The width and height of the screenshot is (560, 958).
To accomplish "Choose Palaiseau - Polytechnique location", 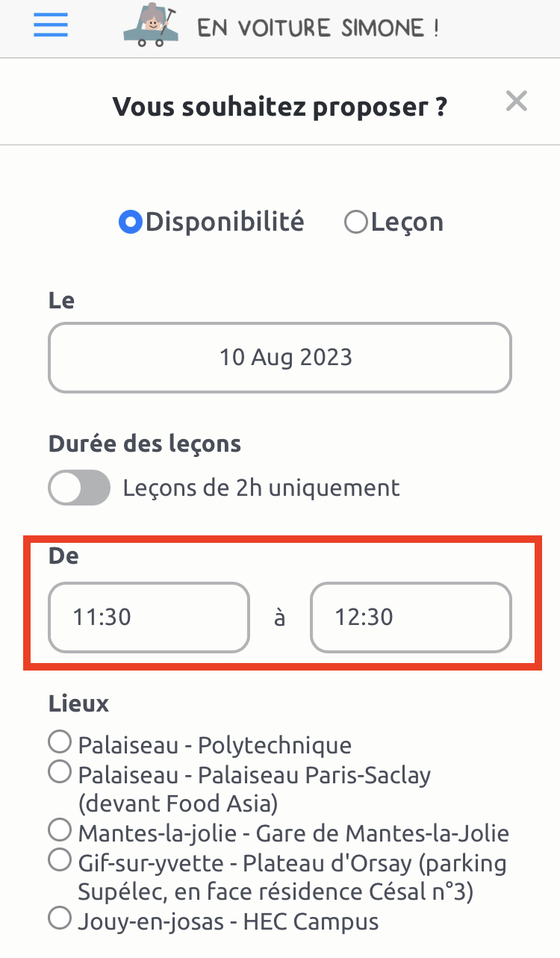I will click(x=59, y=742).
